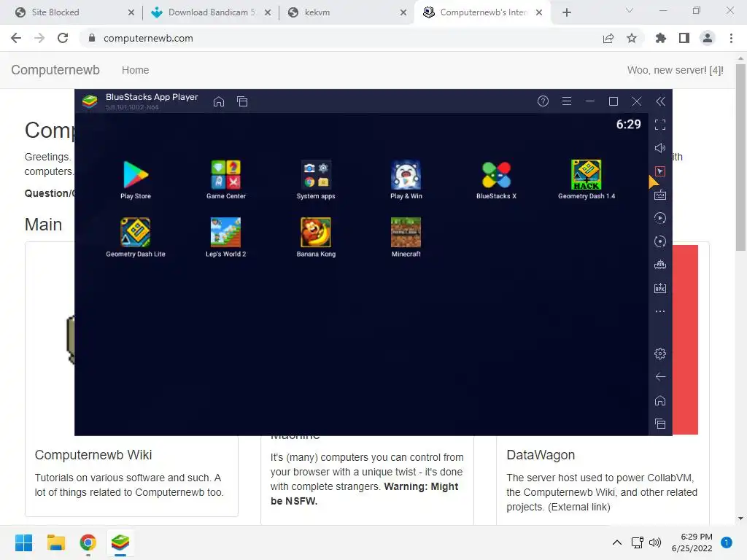
Task: Launch Game Center in BlueStacks
Action: 226,179
